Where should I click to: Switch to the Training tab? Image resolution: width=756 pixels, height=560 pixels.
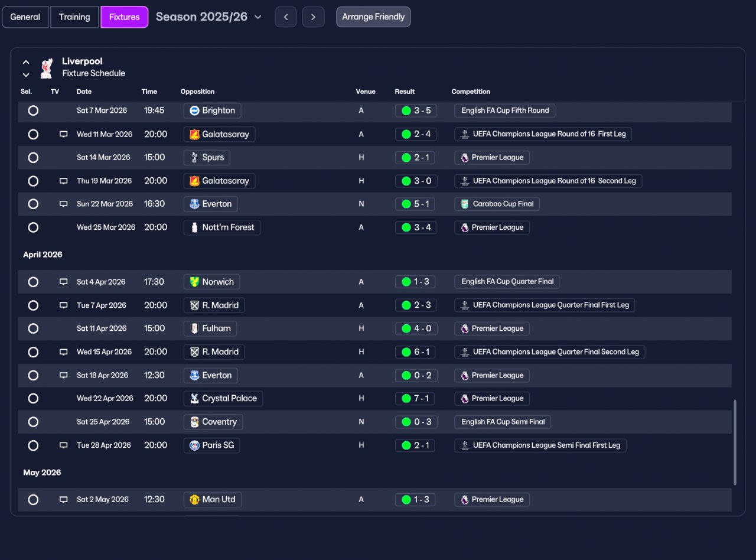(x=74, y=17)
